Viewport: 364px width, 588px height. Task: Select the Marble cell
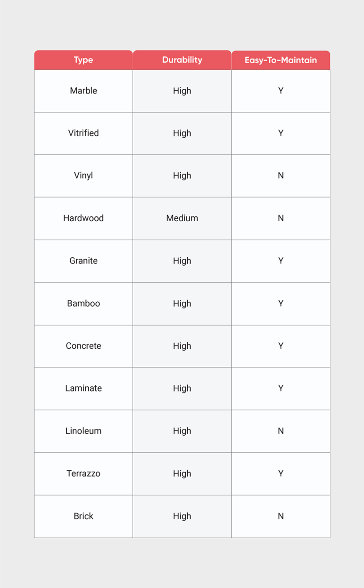point(83,91)
